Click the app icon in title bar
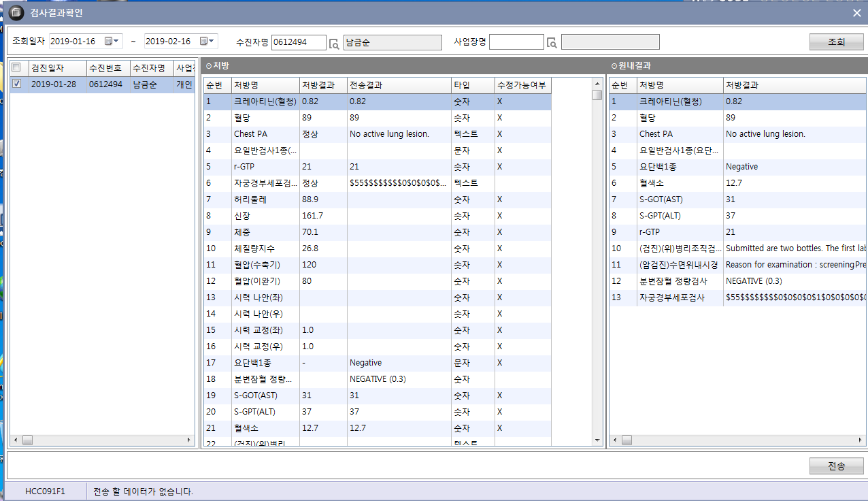The height and width of the screenshot is (501, 868). tap(16, 13)
